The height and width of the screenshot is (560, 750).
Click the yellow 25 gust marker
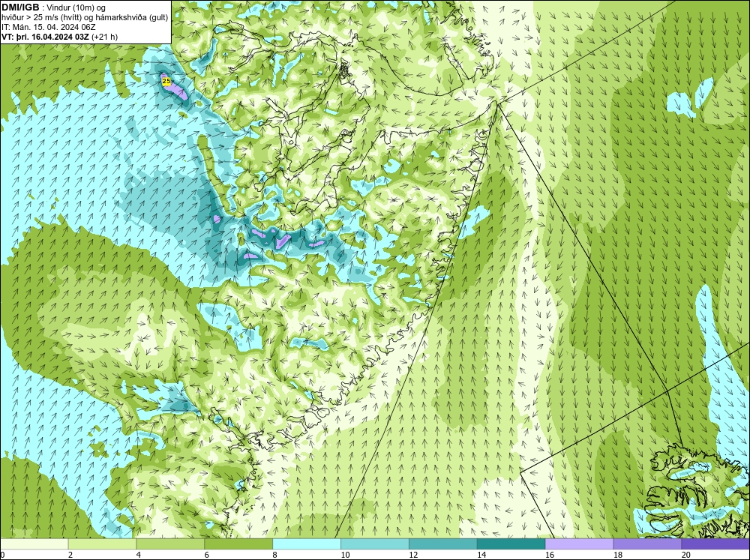[166, 81]
